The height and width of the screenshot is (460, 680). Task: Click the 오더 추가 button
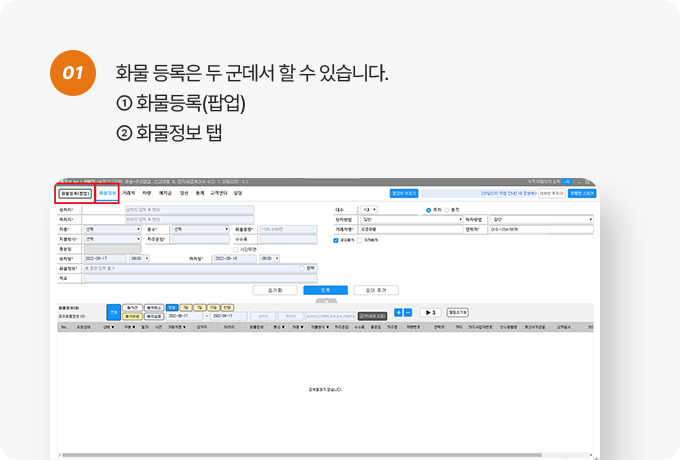click(376, 290)
